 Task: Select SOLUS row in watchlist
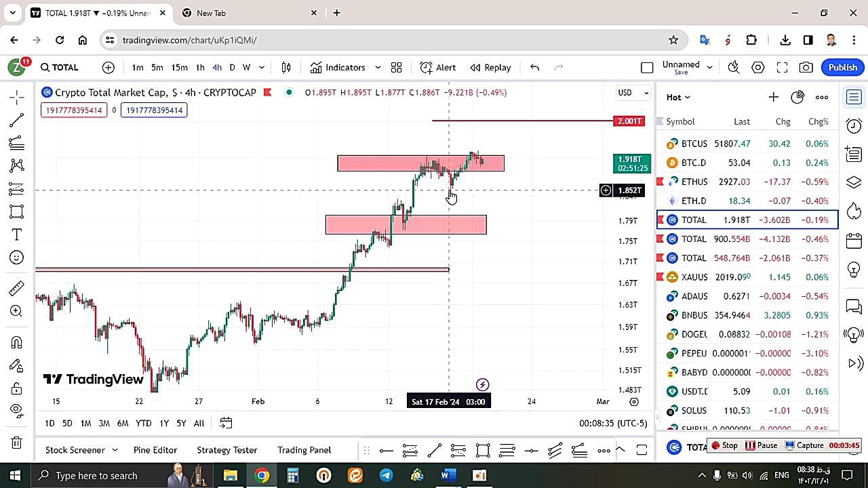(x=747, y=410)
